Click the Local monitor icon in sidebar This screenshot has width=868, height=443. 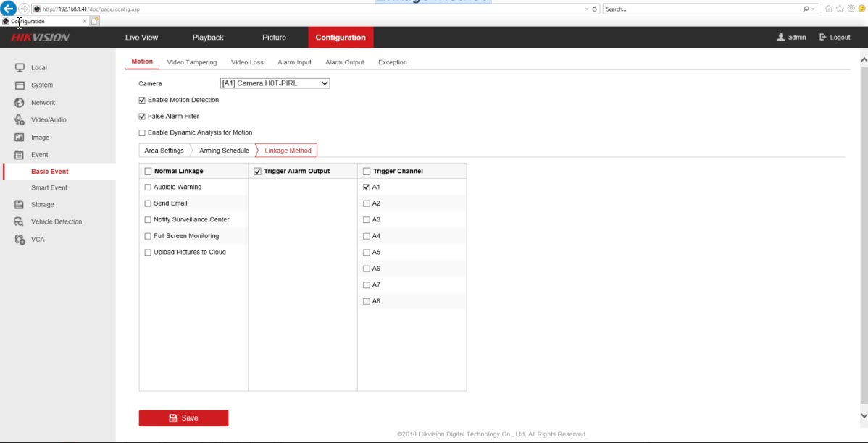(x=20, y=68)
